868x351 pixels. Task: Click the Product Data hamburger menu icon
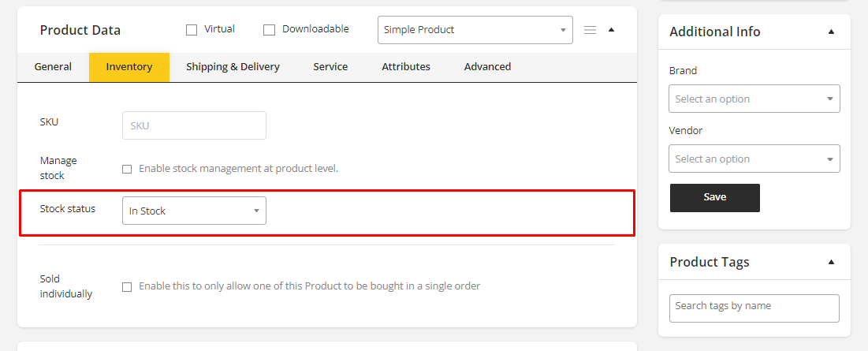pyautogui.click(x=590, y=30)
